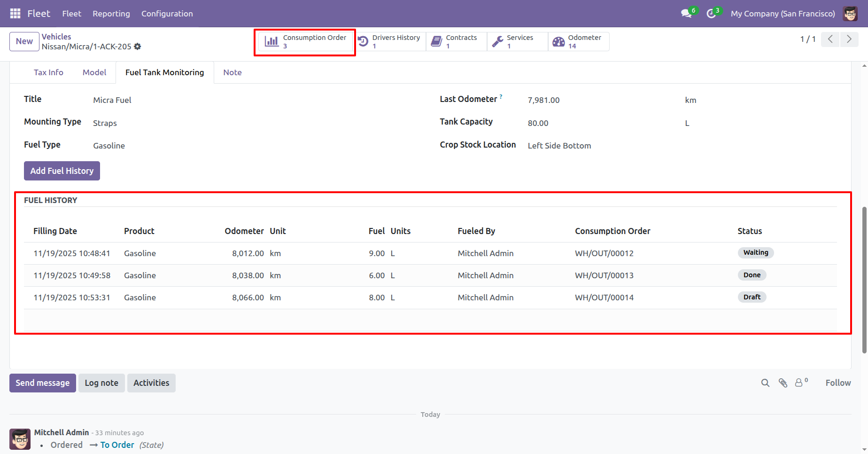Show followers icon in chatter
Viewport: 868px width, 454px height.
click(801, 383)
